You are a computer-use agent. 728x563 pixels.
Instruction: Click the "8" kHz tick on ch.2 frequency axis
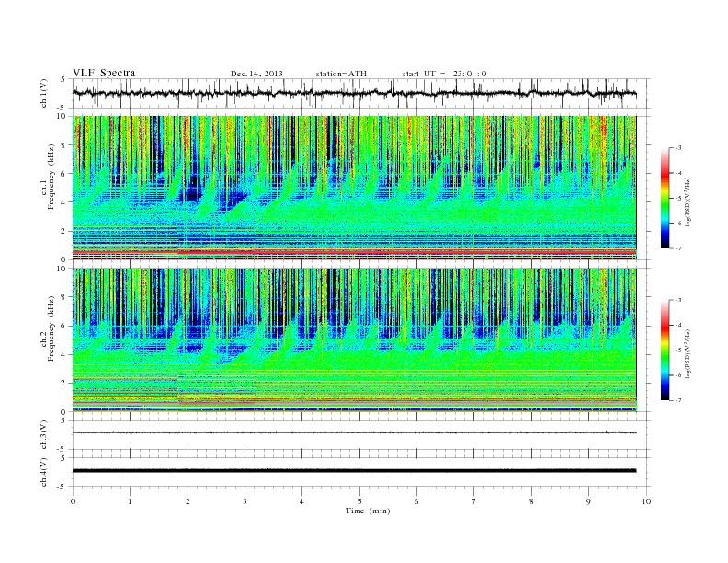(x=64, y=297)
